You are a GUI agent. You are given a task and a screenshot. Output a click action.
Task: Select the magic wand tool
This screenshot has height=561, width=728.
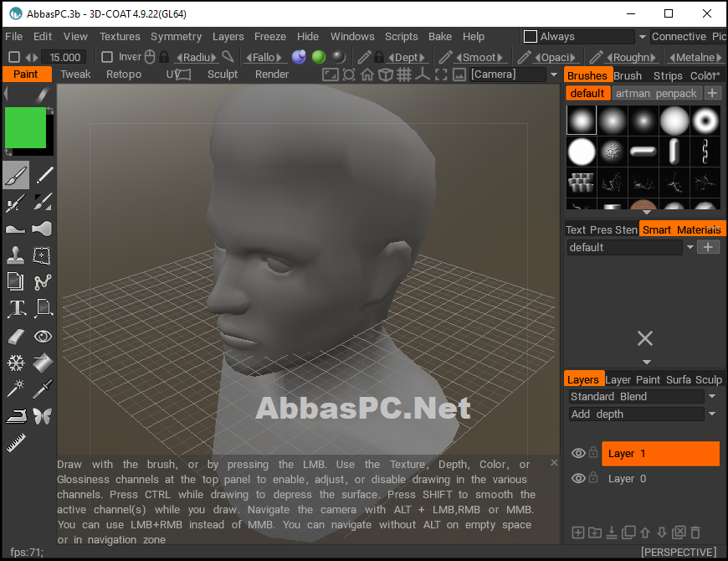click(15, 389)
